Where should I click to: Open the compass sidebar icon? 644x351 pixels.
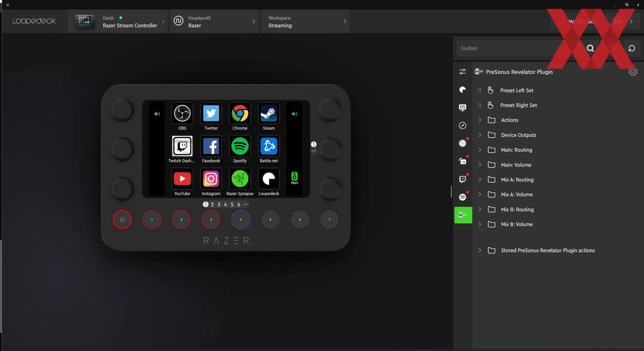click(x=463, y=125)
